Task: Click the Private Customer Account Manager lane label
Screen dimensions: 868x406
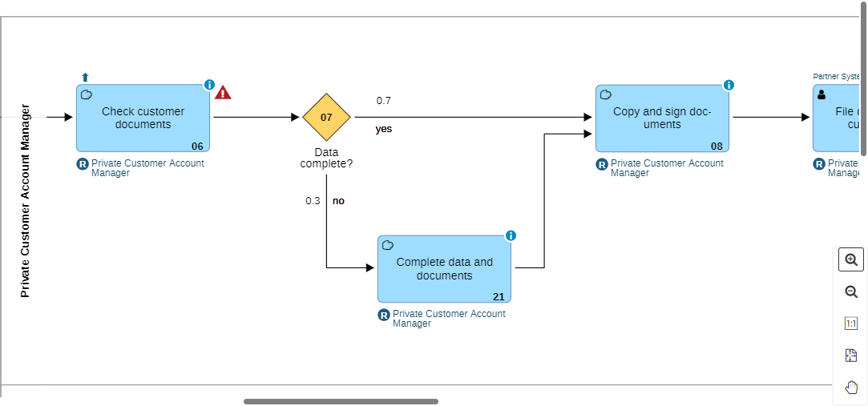Action: (25, 201)
